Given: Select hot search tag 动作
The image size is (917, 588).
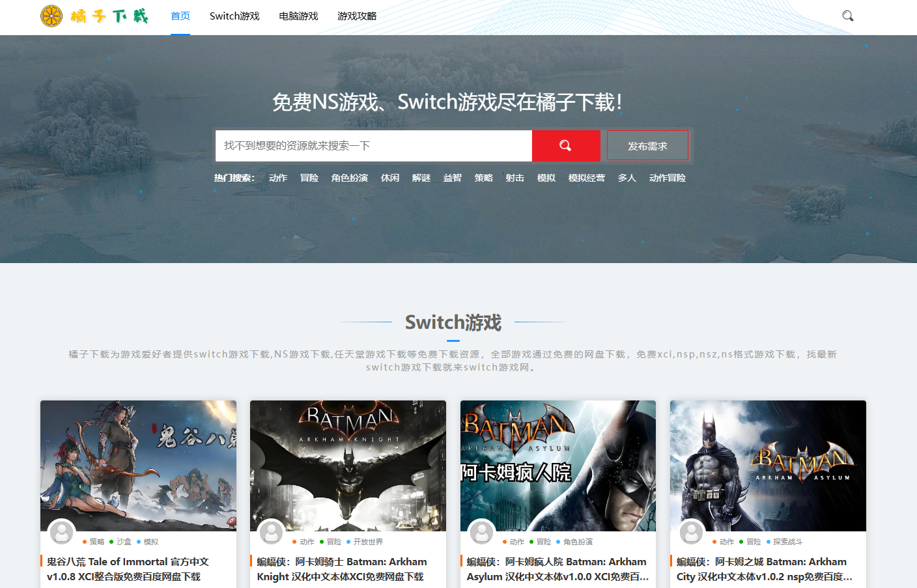Looking at the screenshot, I should [x=278, y=178].
